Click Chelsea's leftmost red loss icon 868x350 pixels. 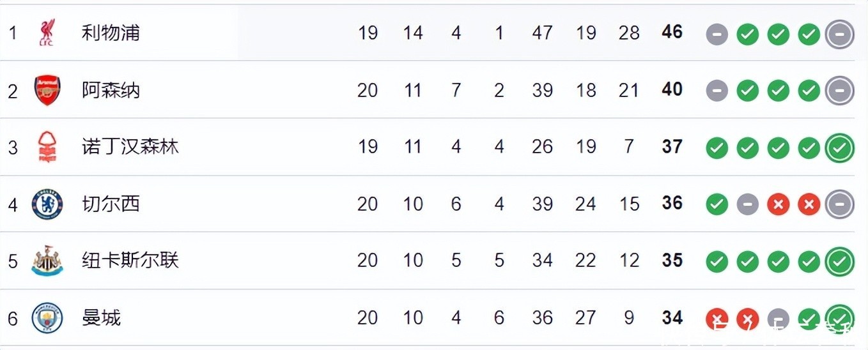(778, 205)
